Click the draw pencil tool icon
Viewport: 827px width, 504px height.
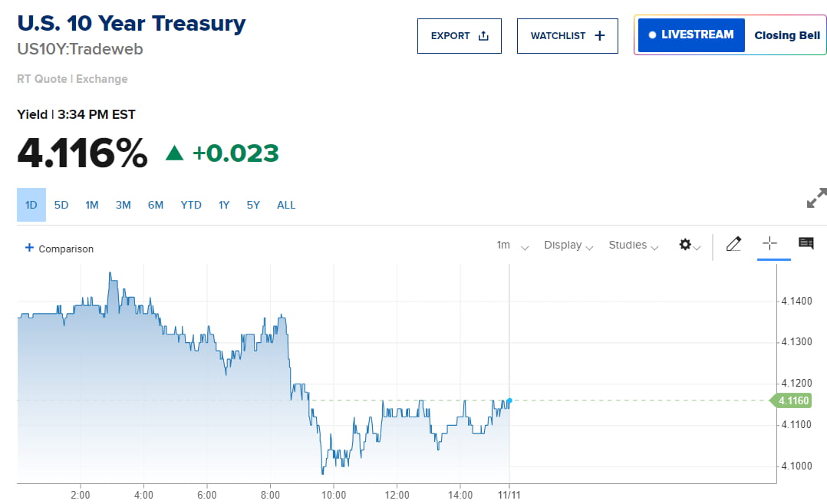[733, 245]
